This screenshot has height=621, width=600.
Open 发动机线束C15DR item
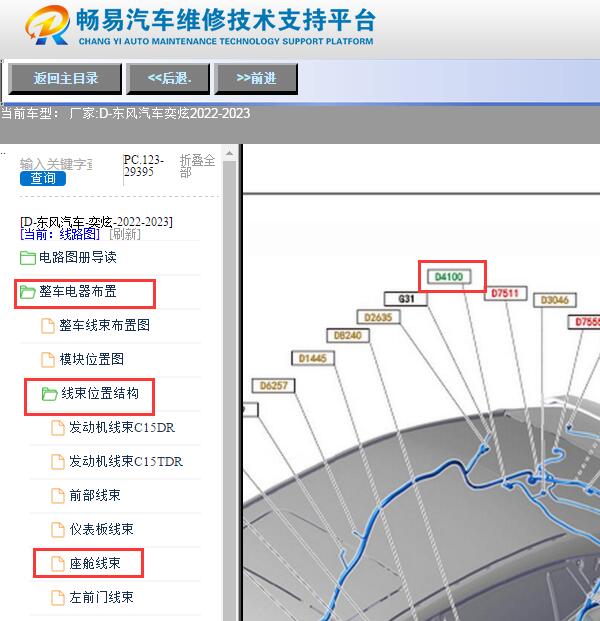[x=122, y=427]
